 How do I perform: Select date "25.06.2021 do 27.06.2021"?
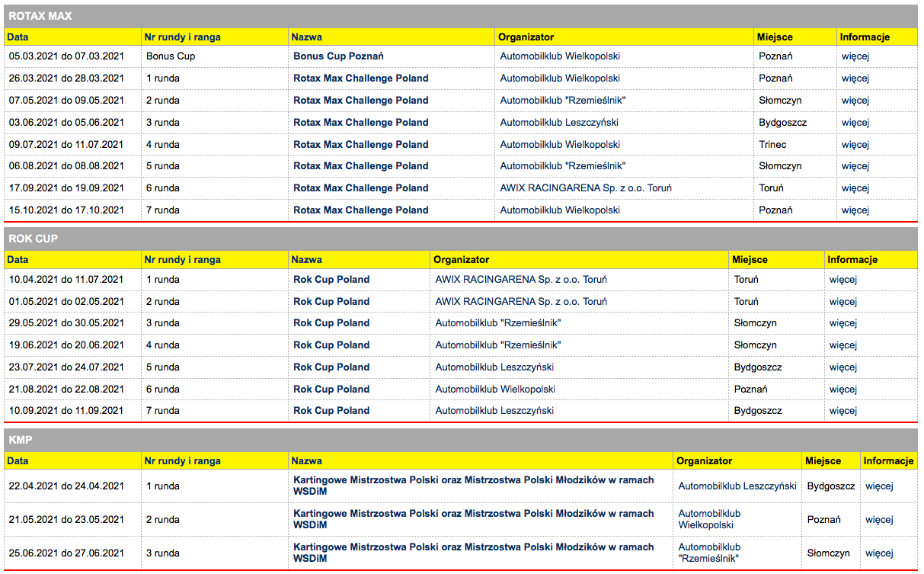pyautogui.click(x=66, y=553)
